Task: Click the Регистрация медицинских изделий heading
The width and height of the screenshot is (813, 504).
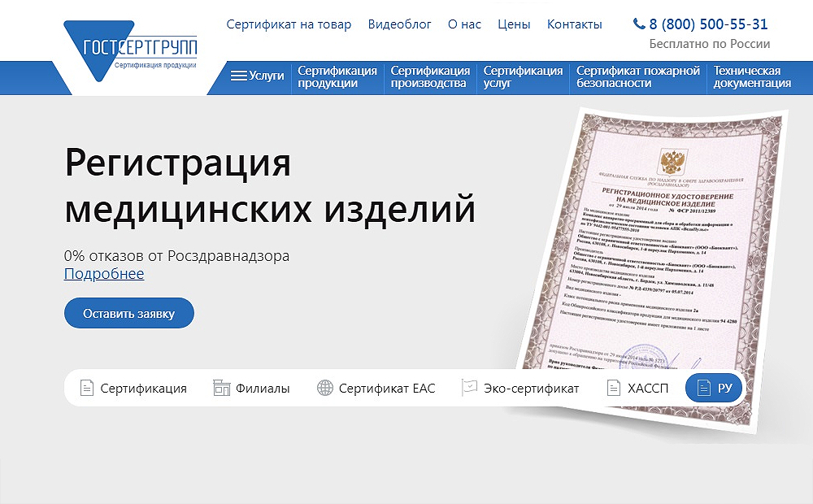Action: tap(270, 185)
